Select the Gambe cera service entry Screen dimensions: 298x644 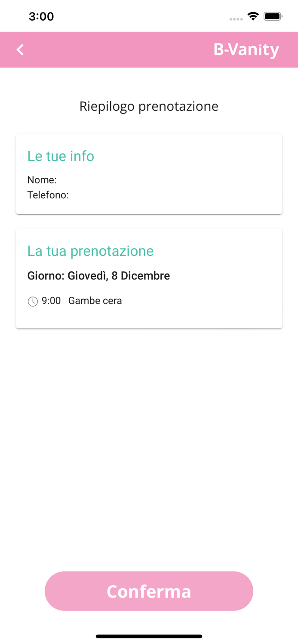(x=95, y=301)
